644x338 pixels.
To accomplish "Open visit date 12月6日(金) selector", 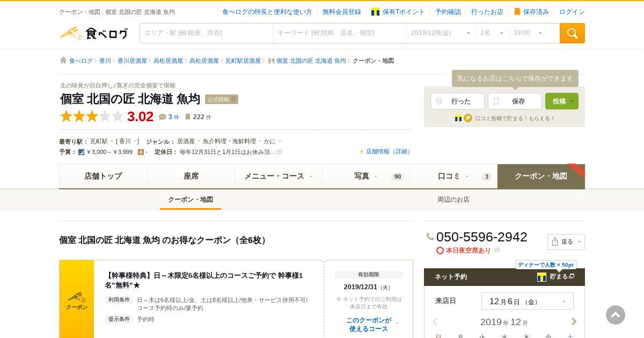I will (x=528, y=301).
